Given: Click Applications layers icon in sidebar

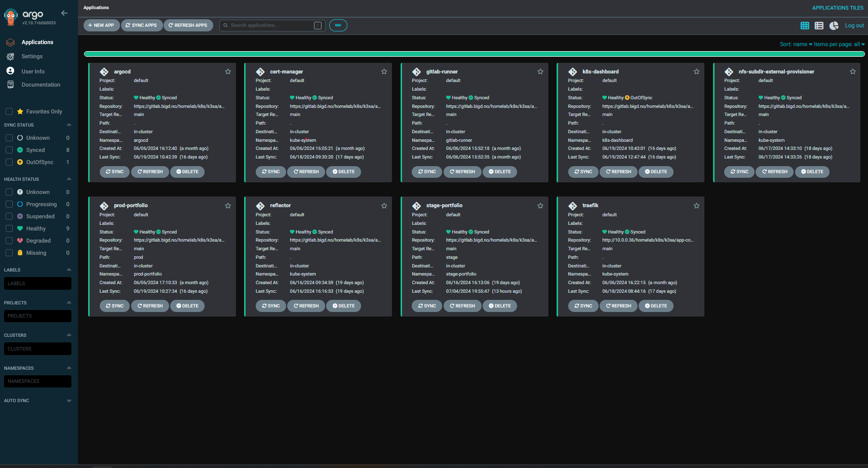Looking at the screenshot, I should click(10, 43).
